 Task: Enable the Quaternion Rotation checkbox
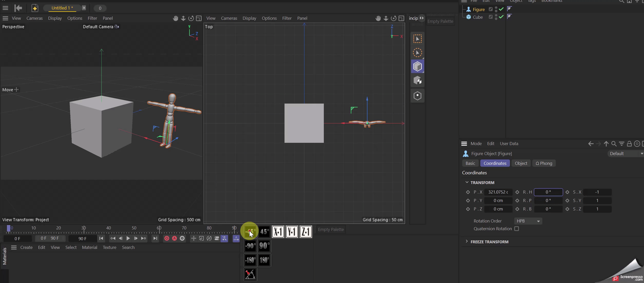(x=517, y=229)
